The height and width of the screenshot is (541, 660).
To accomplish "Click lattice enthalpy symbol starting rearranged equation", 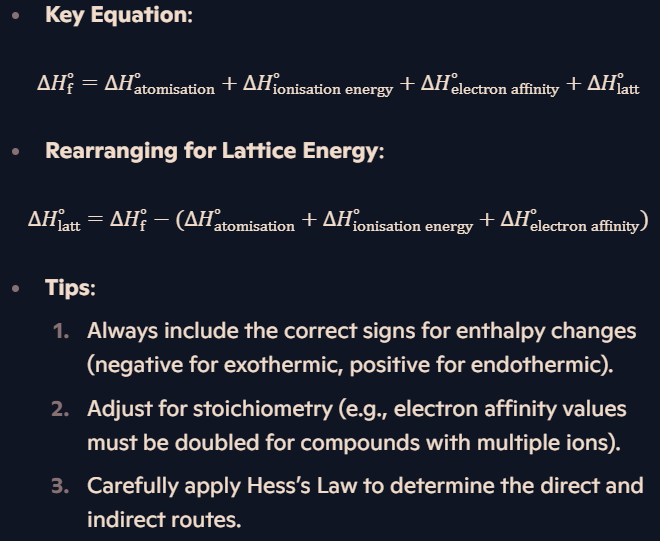I will pyautogui.click(x=54, y=220).
